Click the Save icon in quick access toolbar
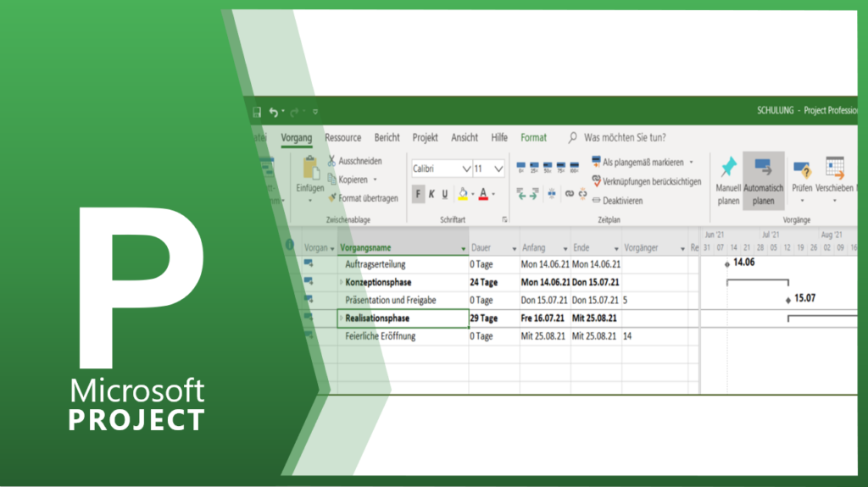This screenshot has height=487, width=868. click(257, 113)
